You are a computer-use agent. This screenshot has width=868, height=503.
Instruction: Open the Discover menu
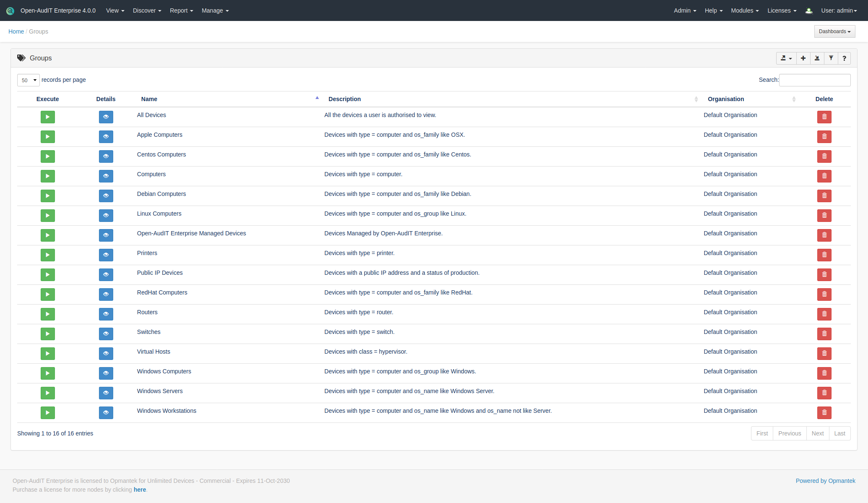147,10
